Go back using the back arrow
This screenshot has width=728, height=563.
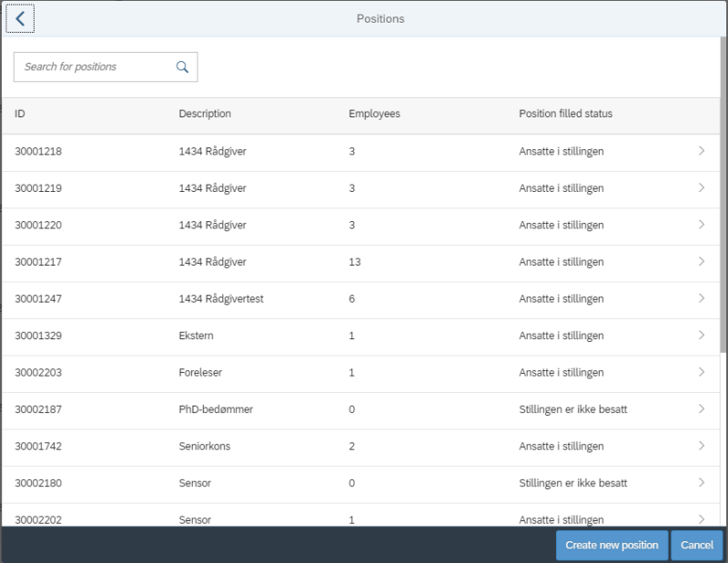20,18
